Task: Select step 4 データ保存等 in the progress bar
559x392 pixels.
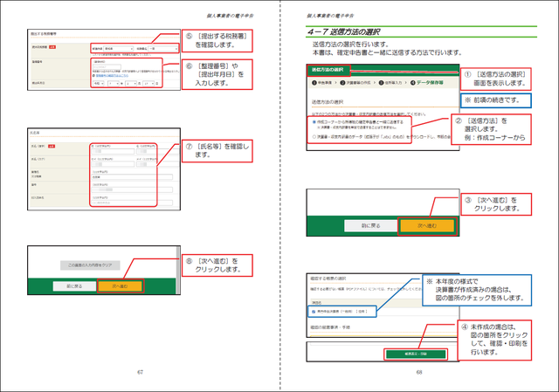Action: click(427, 83)
